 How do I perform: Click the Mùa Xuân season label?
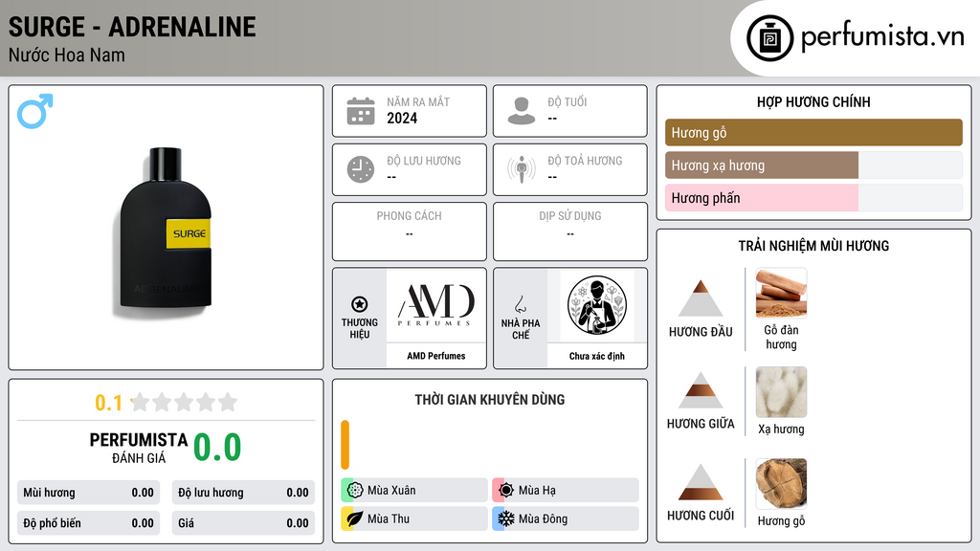(x=391, y=491)
